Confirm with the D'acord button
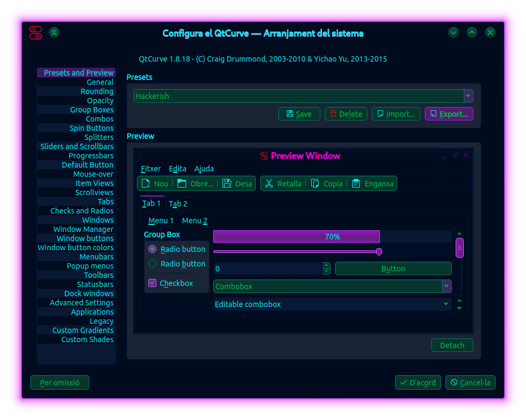The image size is (526, 420). [418, 383]
